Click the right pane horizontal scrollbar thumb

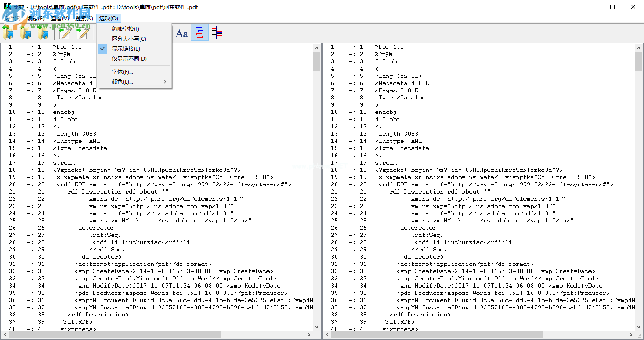coord(437,335)
